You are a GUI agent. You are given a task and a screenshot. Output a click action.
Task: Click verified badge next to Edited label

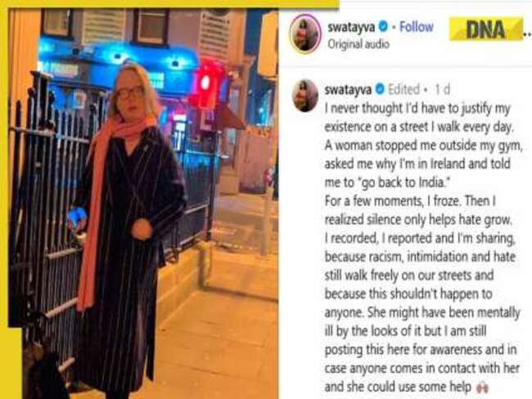380,89
